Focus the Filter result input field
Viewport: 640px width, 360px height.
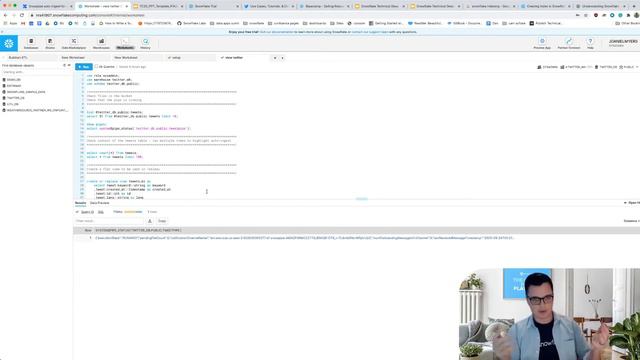pyautogui.click(x=109, y=221)
